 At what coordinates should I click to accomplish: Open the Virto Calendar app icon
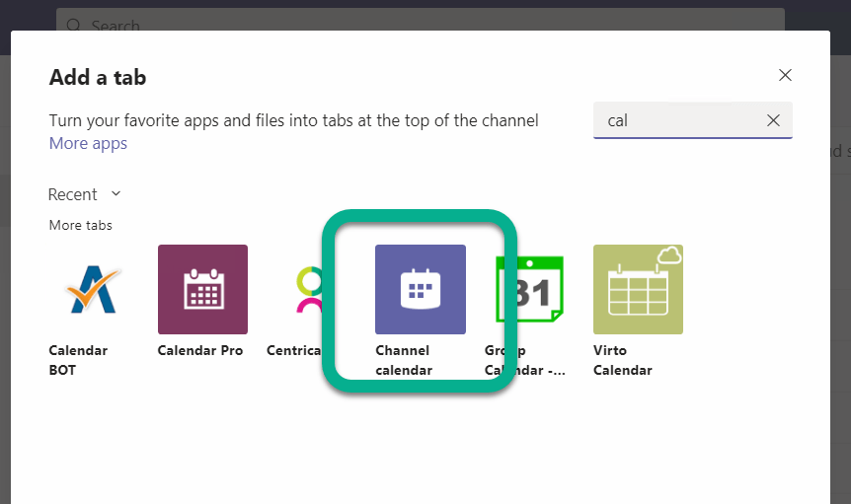[637, 289]
